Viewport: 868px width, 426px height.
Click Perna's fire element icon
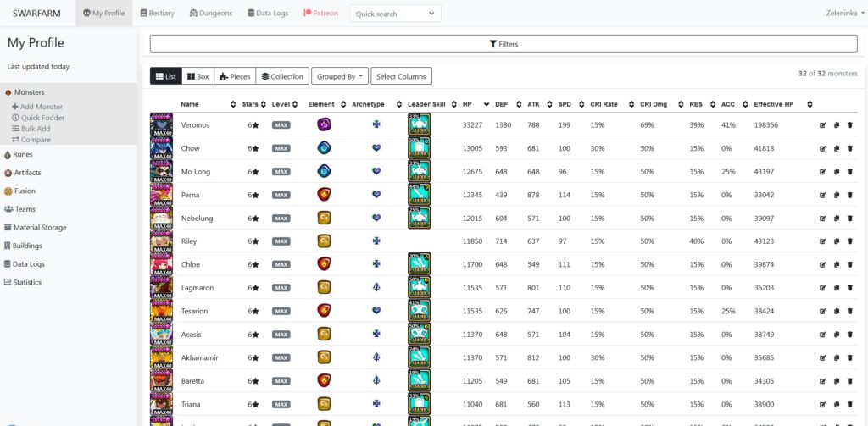pos(324,194)
